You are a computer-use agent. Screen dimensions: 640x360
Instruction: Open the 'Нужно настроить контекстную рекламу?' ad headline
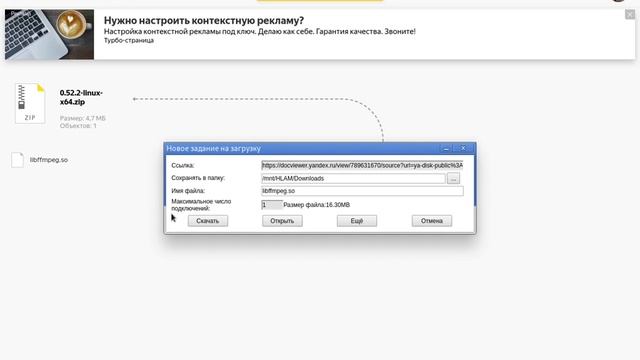tap(204, 20)
